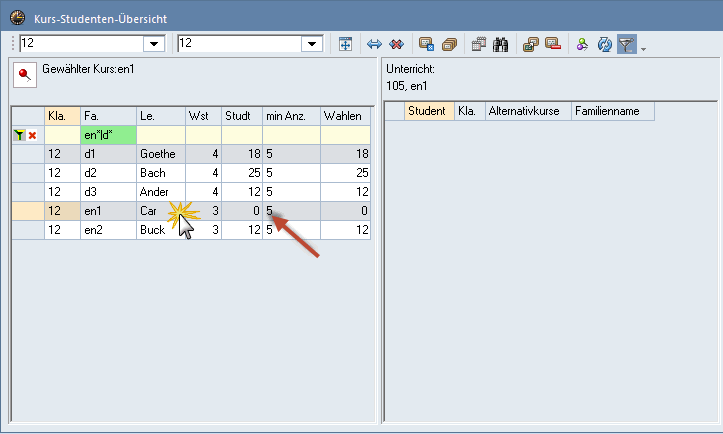The height and width of the screenshot is (434, 723).
Task: Click the Familienname column header
Action: click(613, 111)
